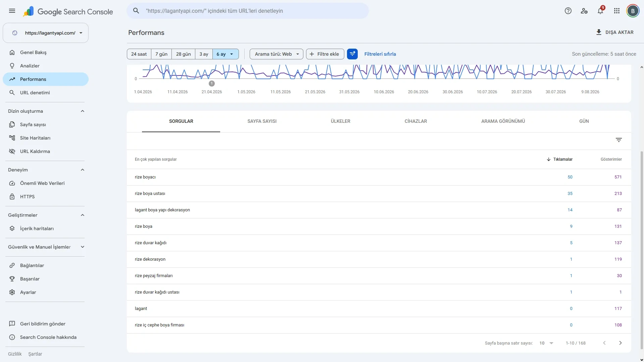Viewport: 644px width, 362px height.
Task: Click the Ayarlar gear icon
Action: [x=12, y=292]
